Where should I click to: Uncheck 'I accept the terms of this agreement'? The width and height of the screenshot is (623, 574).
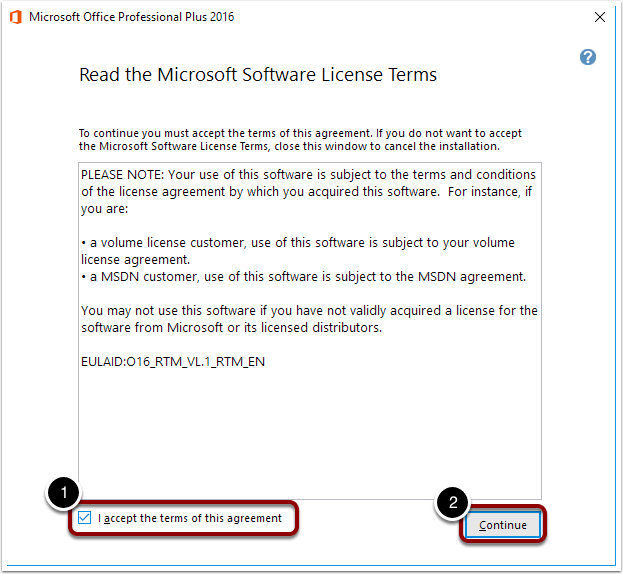coord(85,518)
